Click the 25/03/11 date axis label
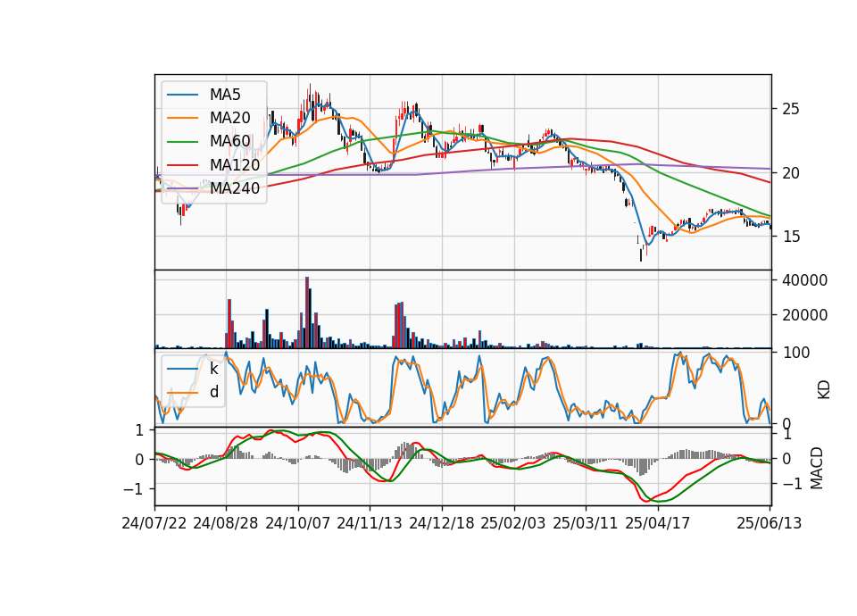Screen dimensions: 857x616 click(586, 523)
